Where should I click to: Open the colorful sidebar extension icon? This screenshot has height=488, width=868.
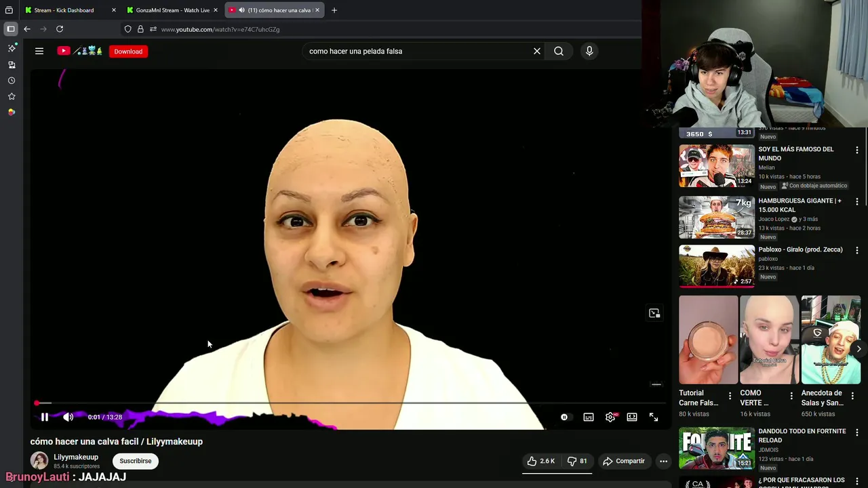(12, 113)
